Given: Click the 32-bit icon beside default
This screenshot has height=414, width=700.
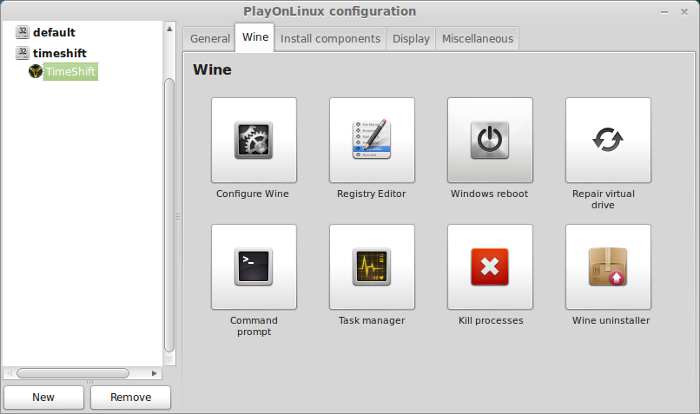Looking at the screenshot, I should 22,32.
